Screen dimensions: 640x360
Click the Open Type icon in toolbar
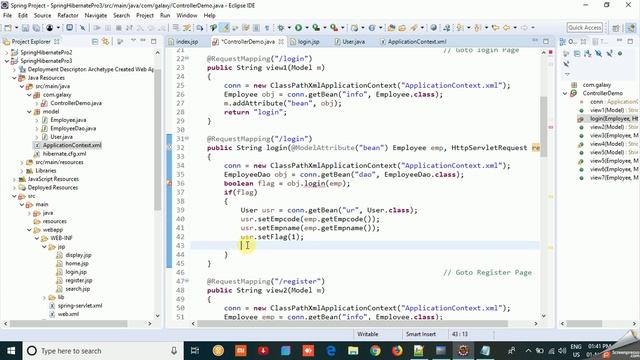tap(391, 28)
